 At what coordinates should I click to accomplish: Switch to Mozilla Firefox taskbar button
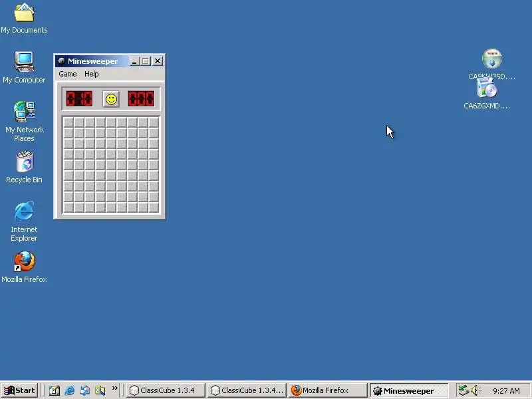pos(328,390)
